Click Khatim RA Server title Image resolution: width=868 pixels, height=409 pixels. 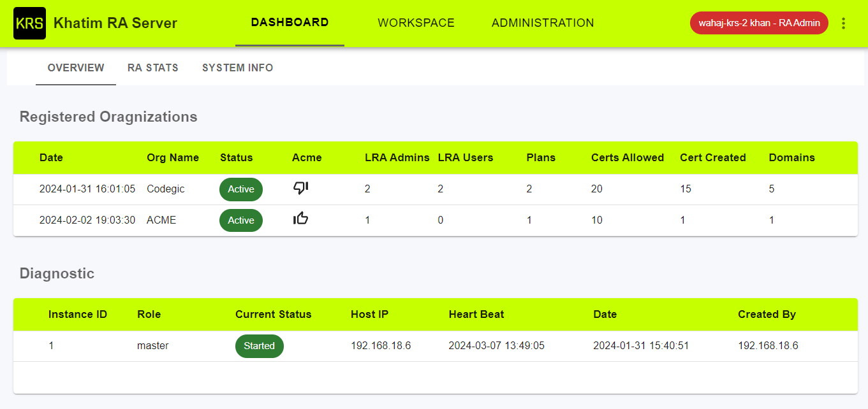[x=115, y=24]
